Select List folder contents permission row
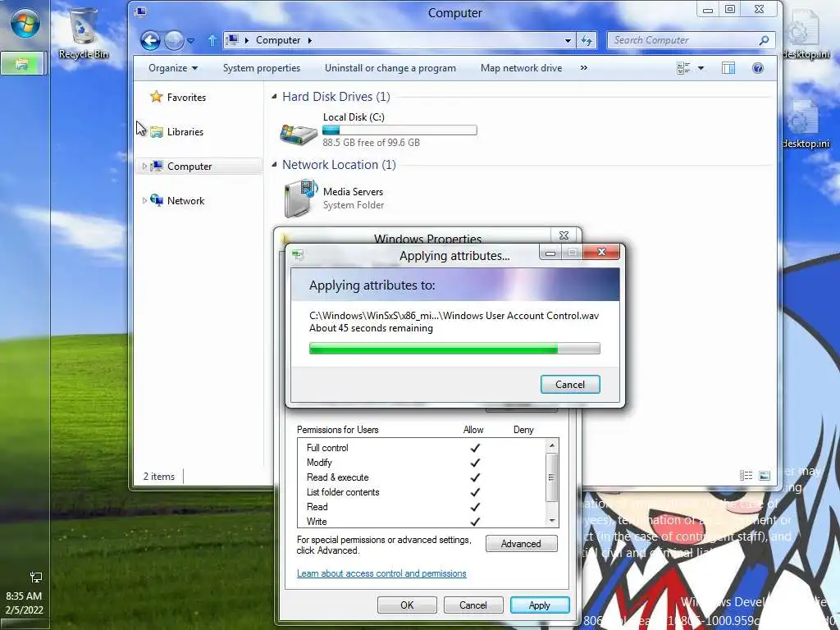The height and width of the screenshot is (630, 840). coord(422,492)
